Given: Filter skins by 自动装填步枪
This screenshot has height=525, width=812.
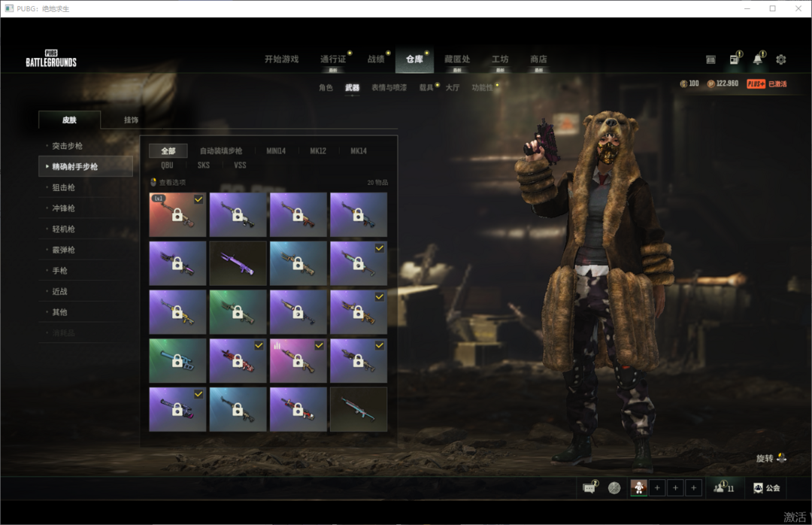Looking at the screenshot, I should coord(221,151).
